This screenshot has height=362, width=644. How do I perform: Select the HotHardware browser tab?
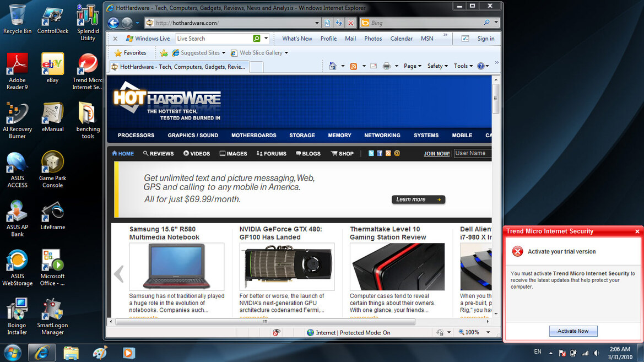(179, 67)
